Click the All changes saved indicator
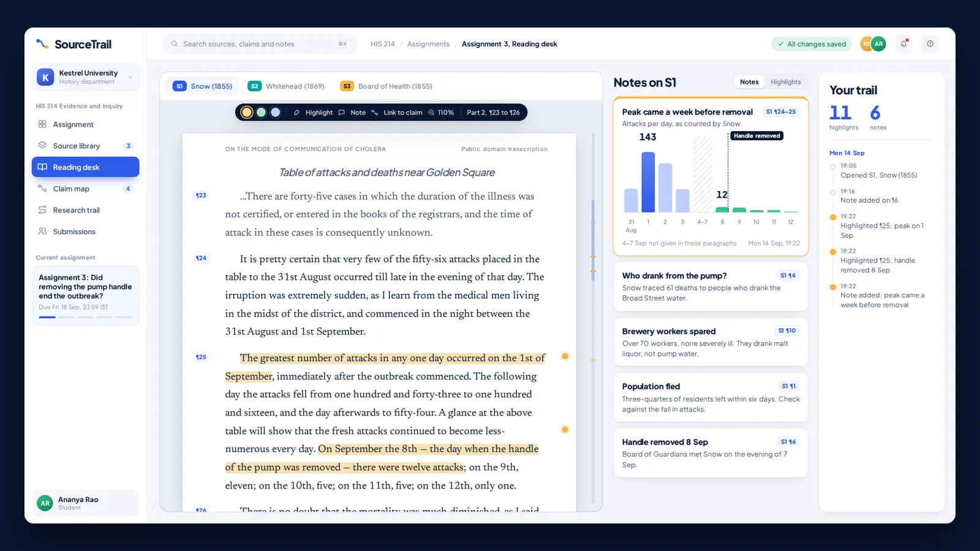Screen dimensions: 980x551 812,44
